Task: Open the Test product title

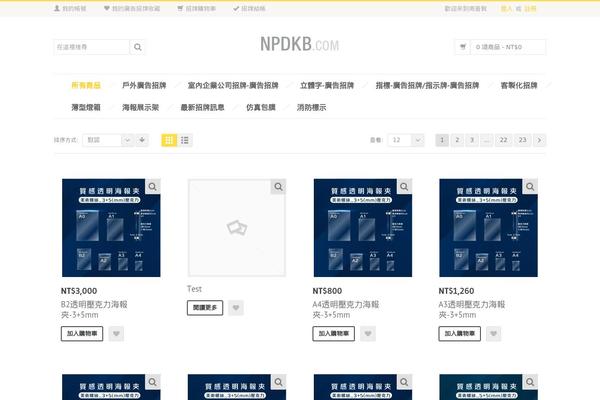Action: (x=194, y=289)
